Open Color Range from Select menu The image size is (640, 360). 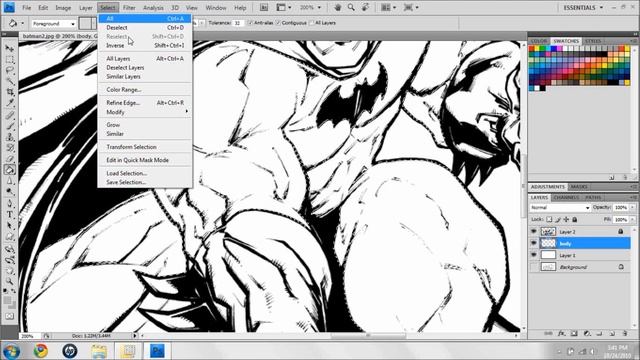coord(145,89)
